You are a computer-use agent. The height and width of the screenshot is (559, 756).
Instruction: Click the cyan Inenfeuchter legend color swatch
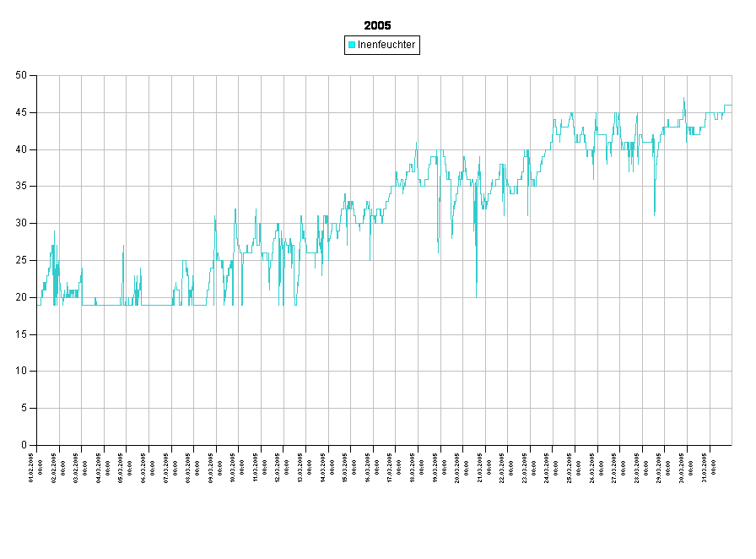pyautogui.click(x=352, y=45)
